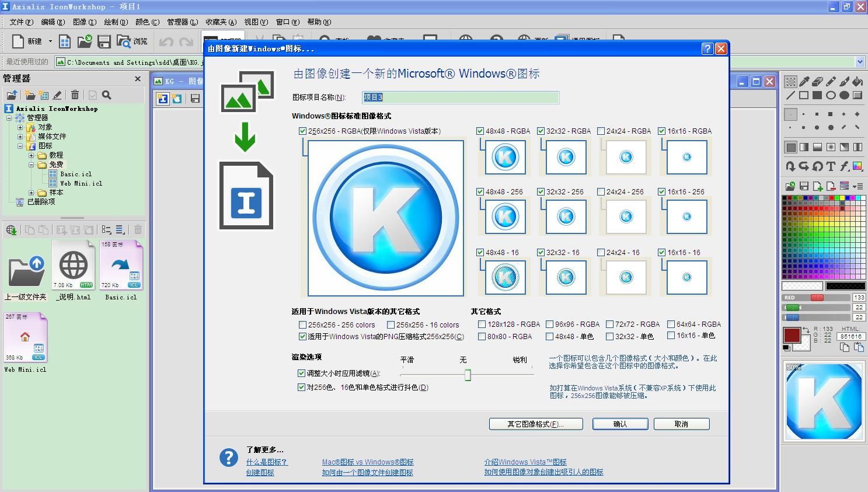
Task: Click the smoothing filter slider handle
Action: tap(468, 375)
